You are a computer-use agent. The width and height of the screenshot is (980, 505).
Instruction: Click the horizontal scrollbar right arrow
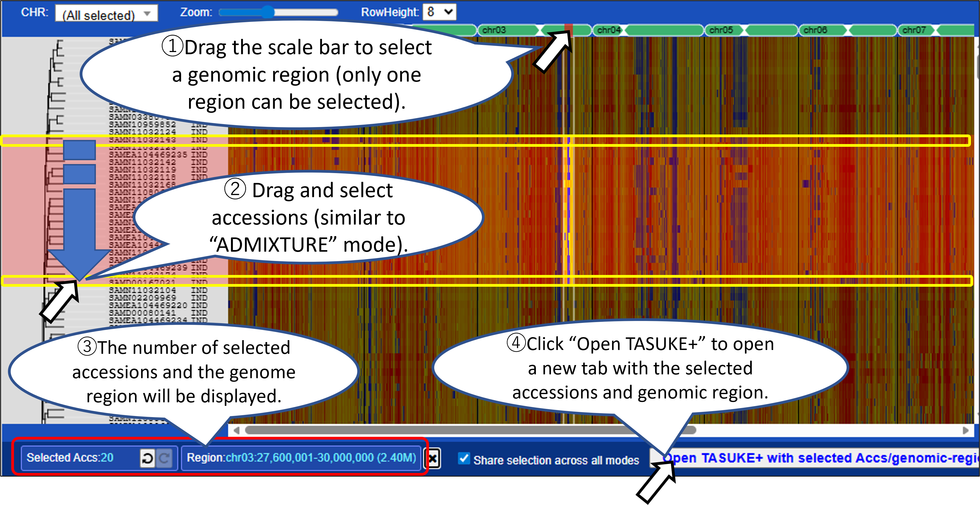[x=965, y=431]
